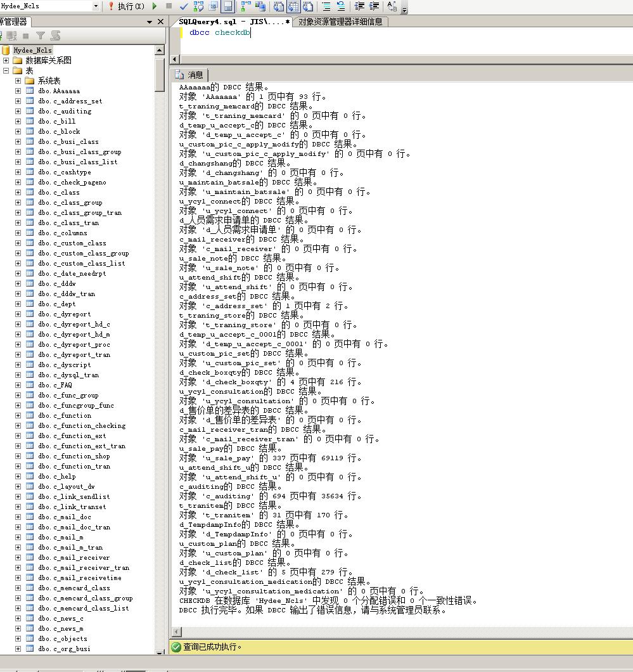Open the Hydee_Ncls database dropdown
This screenshot has width=633, height=672.
(96, 6)
